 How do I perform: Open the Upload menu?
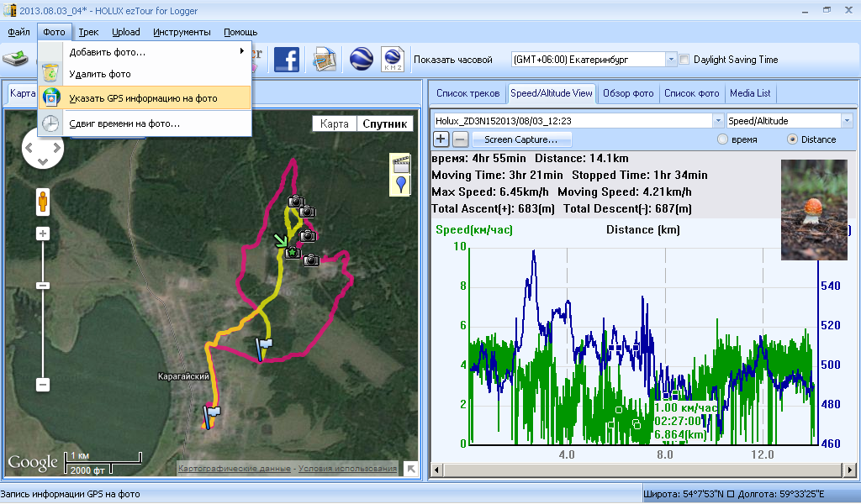click(126, 32)
